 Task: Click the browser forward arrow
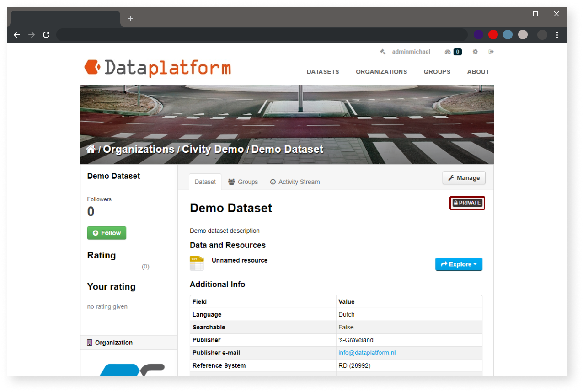(32, 35)
